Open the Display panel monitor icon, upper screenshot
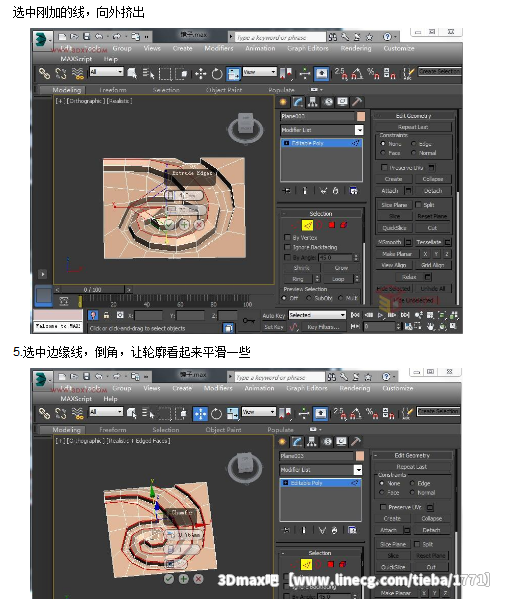The width and height of the screenshot is (530, 599). 342,102
